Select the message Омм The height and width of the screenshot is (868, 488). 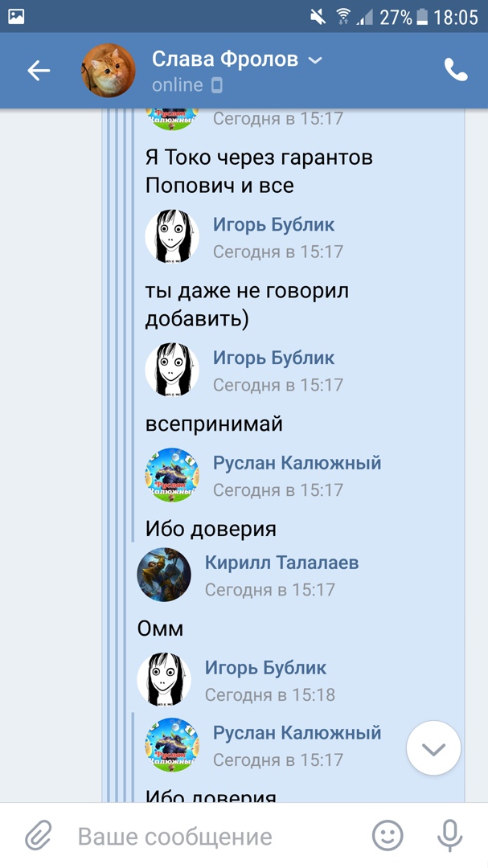(160, 628)
